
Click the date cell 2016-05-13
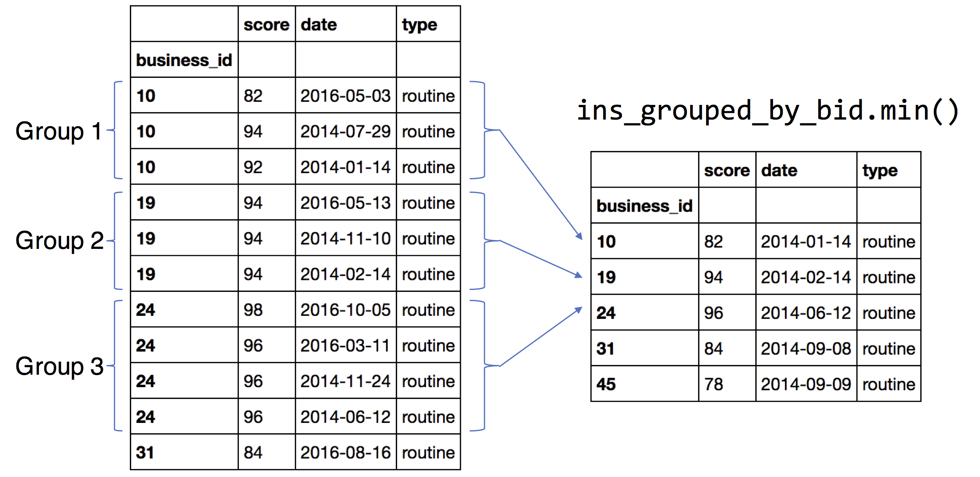point(345,203)
